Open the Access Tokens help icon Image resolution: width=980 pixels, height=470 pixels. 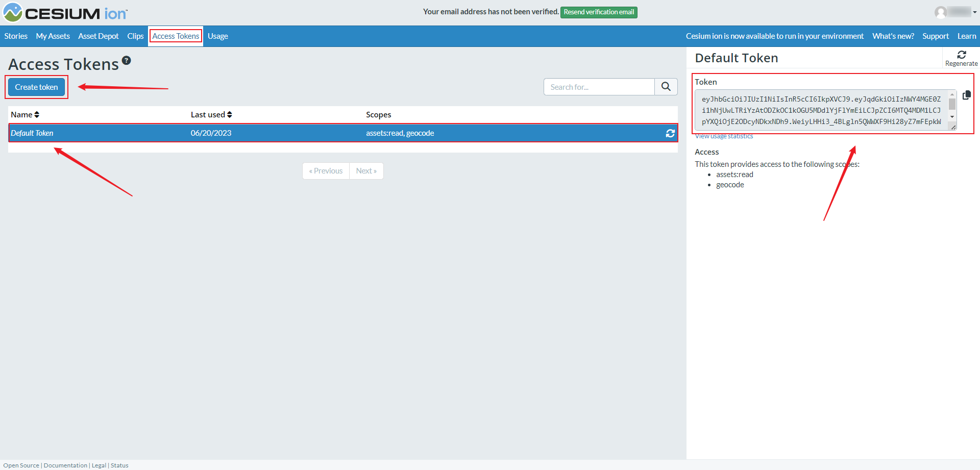127,61
